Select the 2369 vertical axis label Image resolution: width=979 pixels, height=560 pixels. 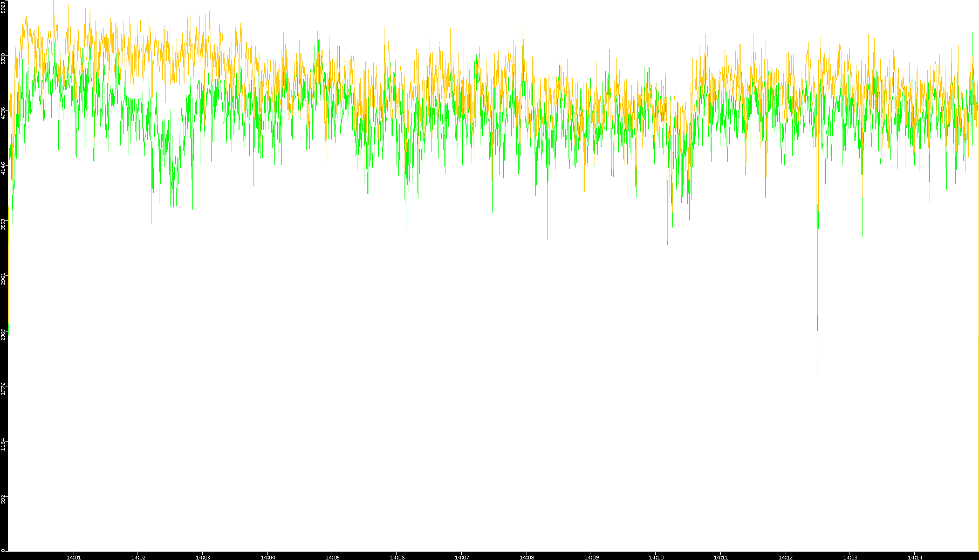[x=4, y=334]
